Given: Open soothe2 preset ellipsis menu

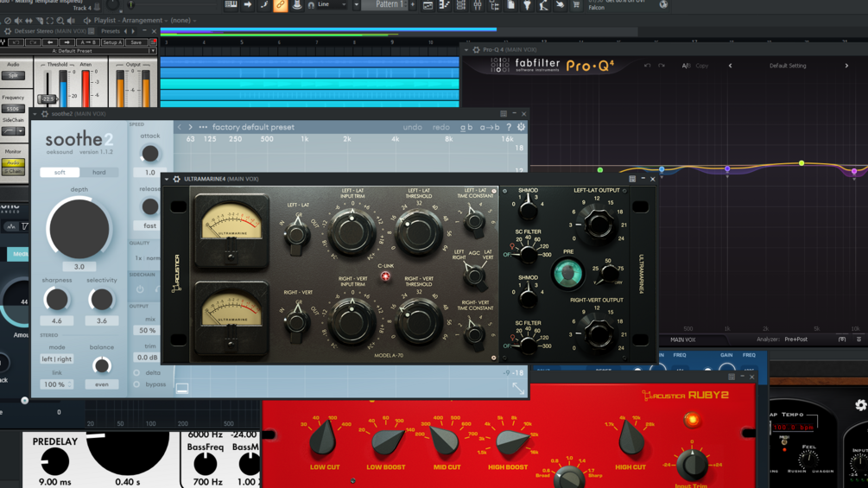Looking at the screenshot, I should click(203, 127).
